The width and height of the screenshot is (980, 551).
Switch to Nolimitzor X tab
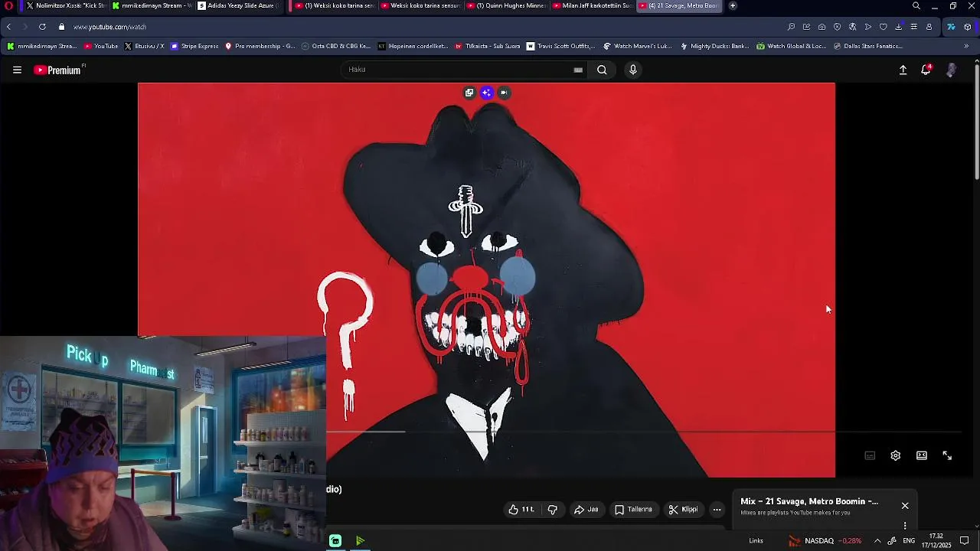(65, 5)
